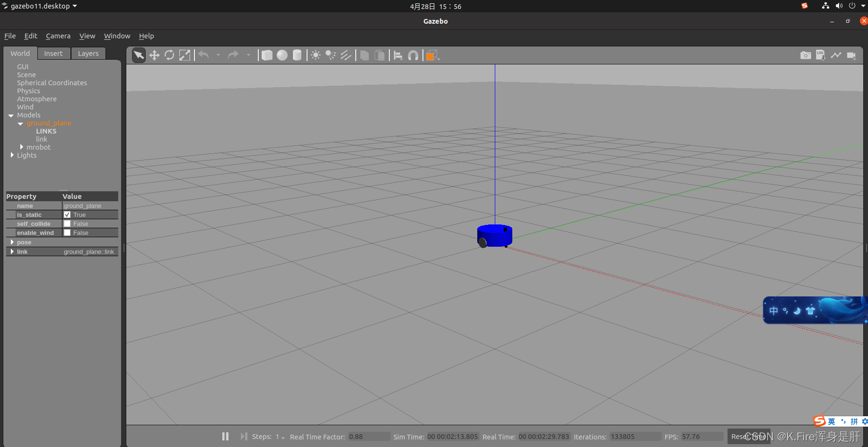Expand the mrobot model node
The width and height of the screenshot is (868, 447).
pos(21,147)
